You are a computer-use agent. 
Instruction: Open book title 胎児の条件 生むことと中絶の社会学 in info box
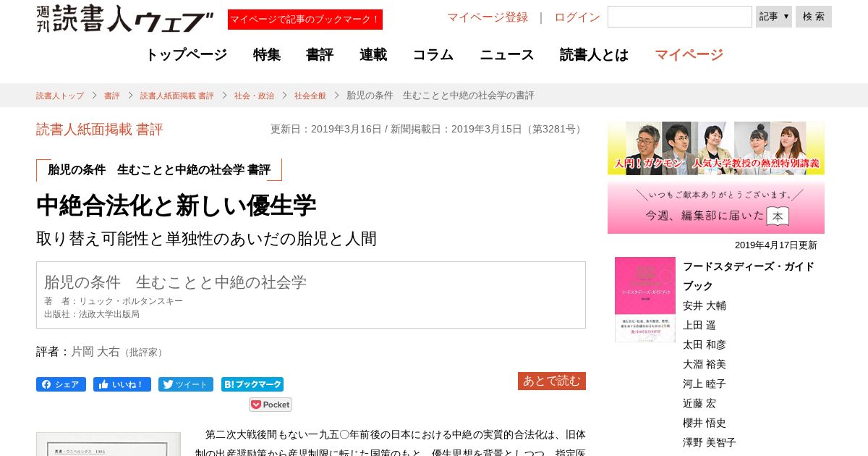175,282
